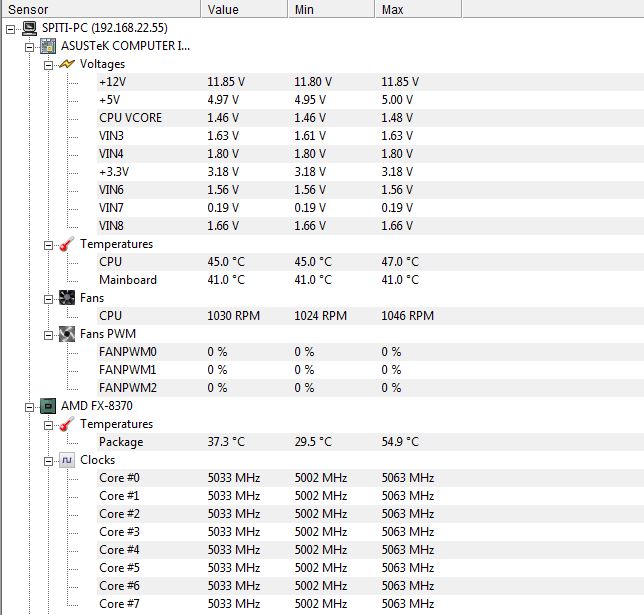Select the CPU fan row with 1030 RPM
Screen dimensions: 644x615
pos(370,316)
